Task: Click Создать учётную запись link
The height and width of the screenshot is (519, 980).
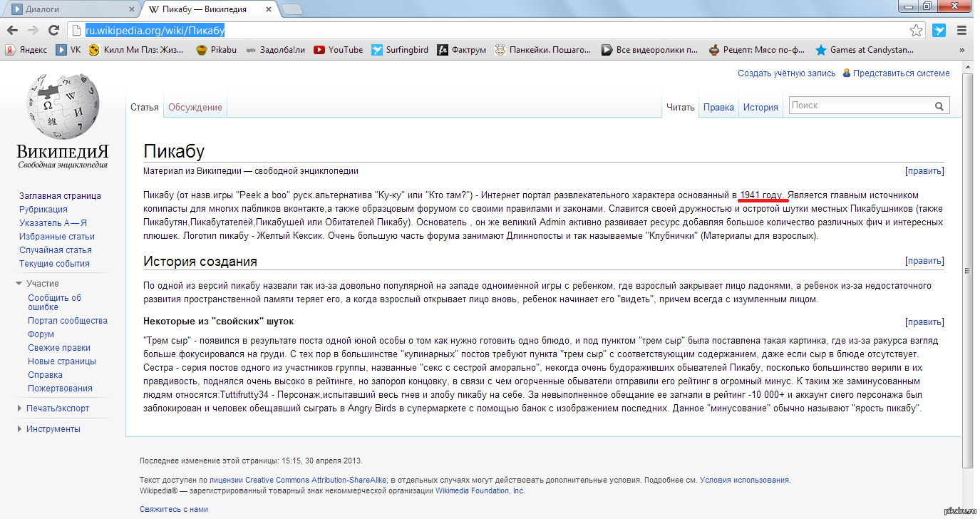Action: coord(787,73)
